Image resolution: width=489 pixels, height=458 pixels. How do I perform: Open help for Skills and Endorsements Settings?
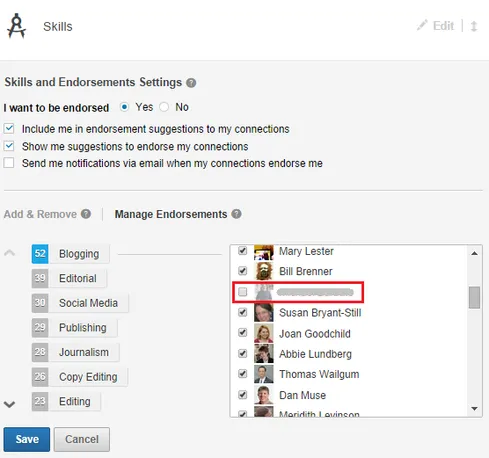click(191, 83)
